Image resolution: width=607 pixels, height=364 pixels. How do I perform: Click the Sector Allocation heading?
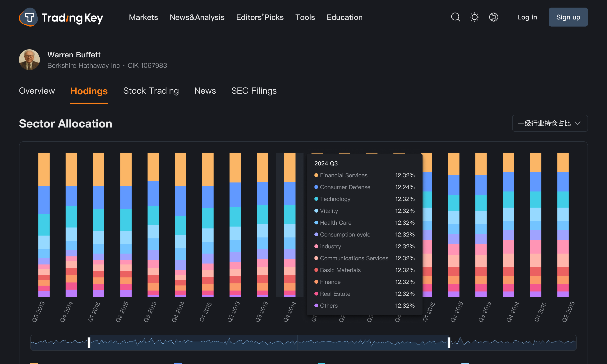coord(65,123)
